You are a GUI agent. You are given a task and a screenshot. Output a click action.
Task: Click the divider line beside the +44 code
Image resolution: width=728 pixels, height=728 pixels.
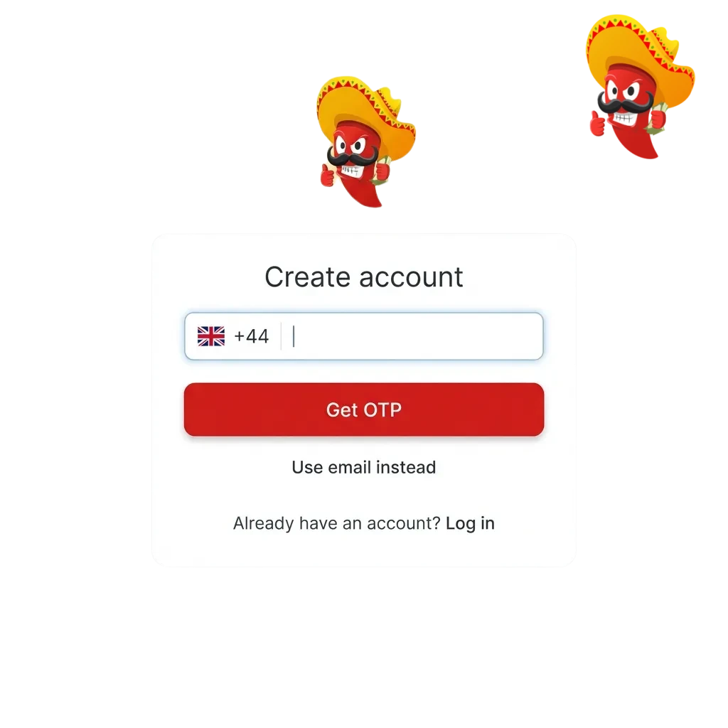tap(281, 336)
